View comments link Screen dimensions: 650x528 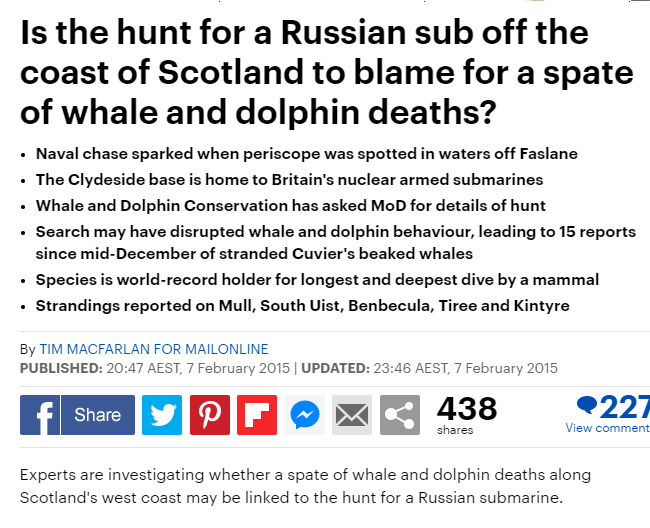[607, 428]
